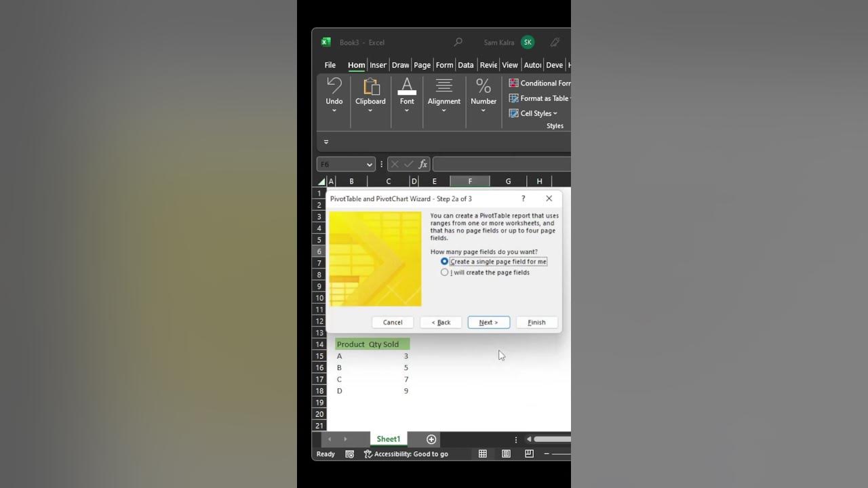
Task: Open the Name Box dropdown
Action: pos(370,165)
